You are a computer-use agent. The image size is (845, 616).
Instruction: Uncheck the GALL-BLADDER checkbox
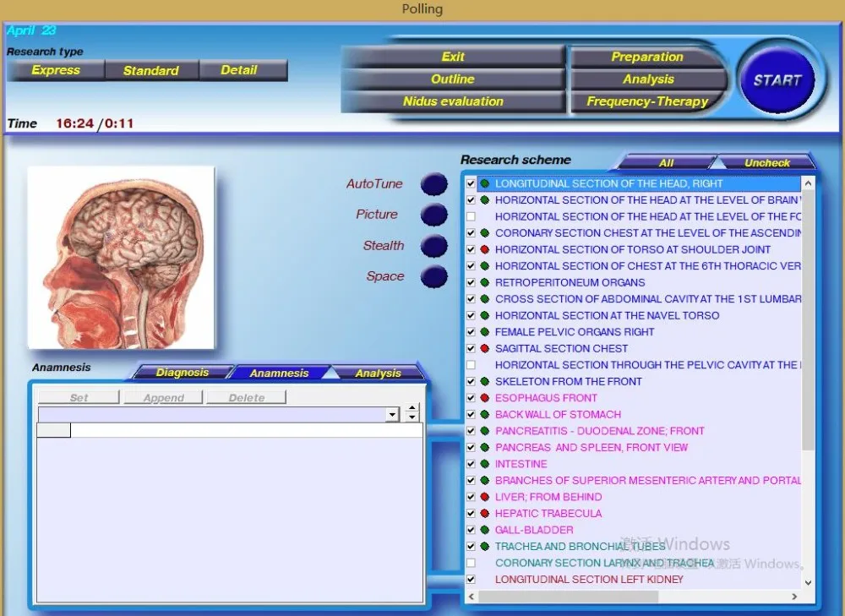pos(472,530)
